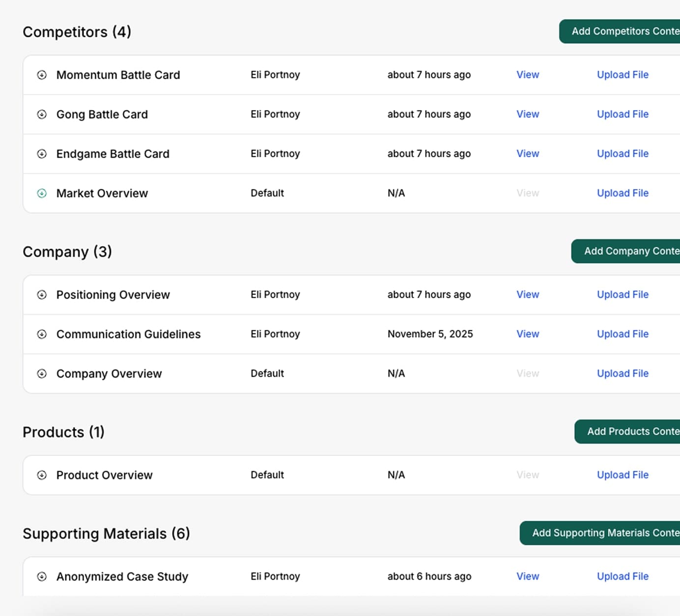Expand the Product Overview row
The width and height of the screenshot is (680, 616).
pyautogui.click(x=42, y=475)
